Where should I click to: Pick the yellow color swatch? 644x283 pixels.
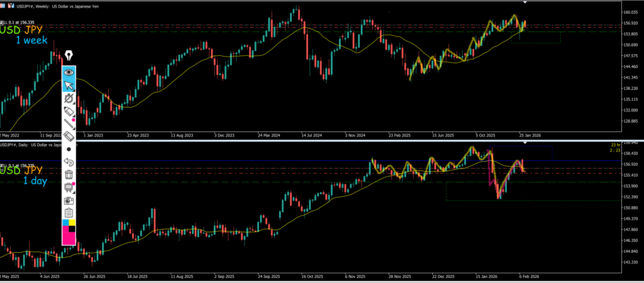[x=73, y=223]
